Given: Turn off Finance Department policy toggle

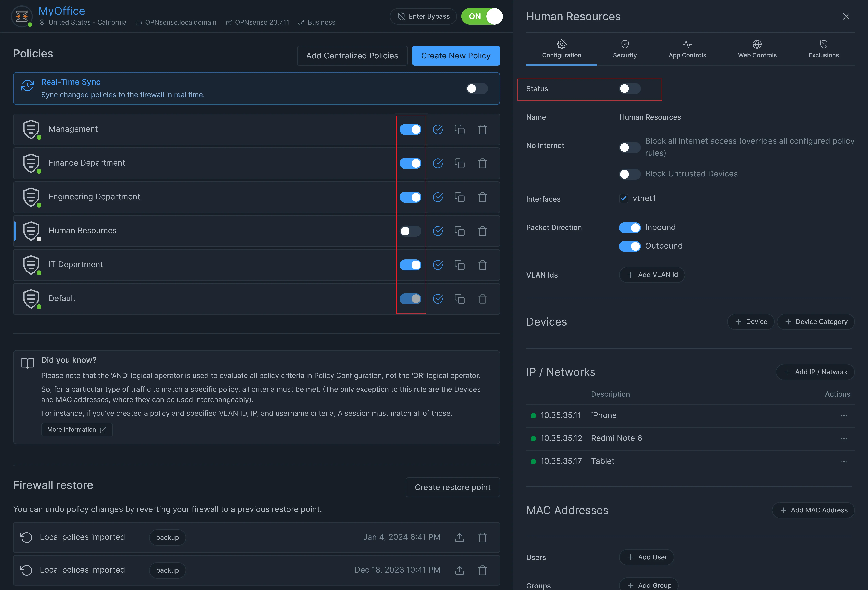Looking at the screenshot, I should click(411, 163).
